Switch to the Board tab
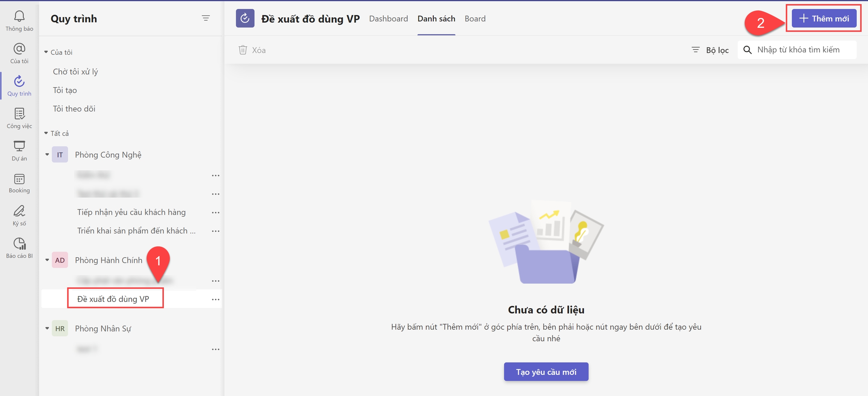This screenshot has height=396, width=868. tap(475, 18)
